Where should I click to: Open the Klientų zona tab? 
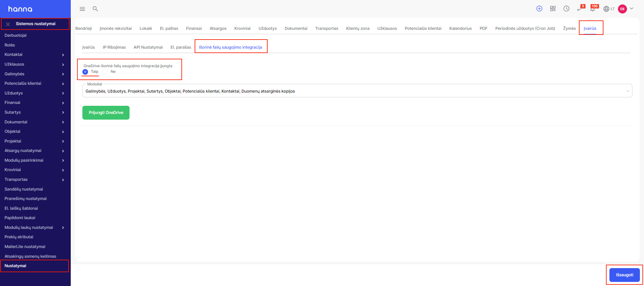[x=358, y=28]
